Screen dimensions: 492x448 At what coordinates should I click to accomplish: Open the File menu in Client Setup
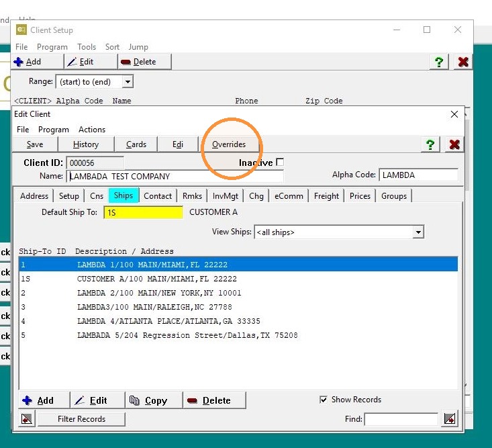click(x=21, y=47)
